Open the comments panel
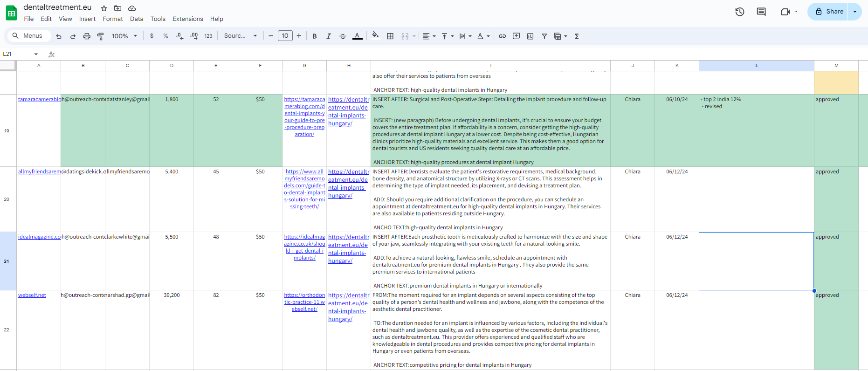 761,12
